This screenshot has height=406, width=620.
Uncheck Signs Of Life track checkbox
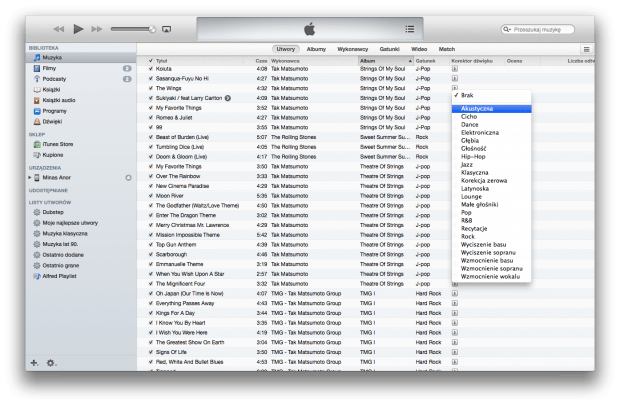pyautogui.click(x=151, y=352)
